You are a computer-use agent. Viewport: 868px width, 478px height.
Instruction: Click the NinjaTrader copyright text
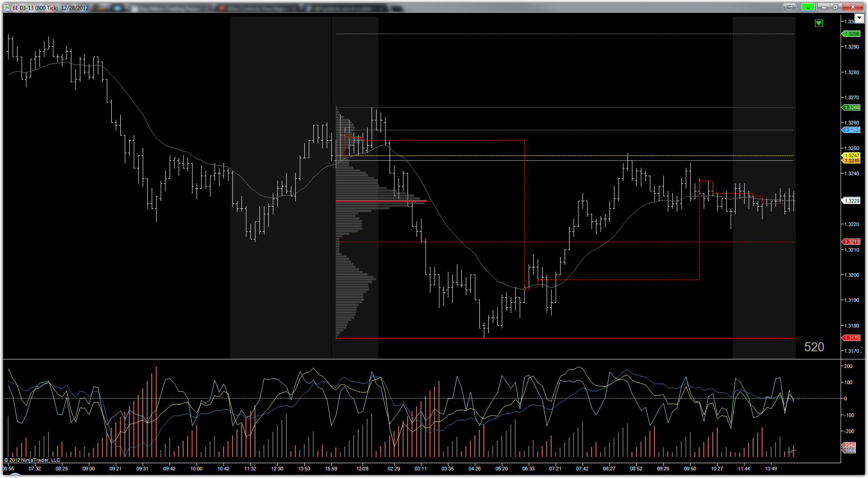tap(32, 460)
